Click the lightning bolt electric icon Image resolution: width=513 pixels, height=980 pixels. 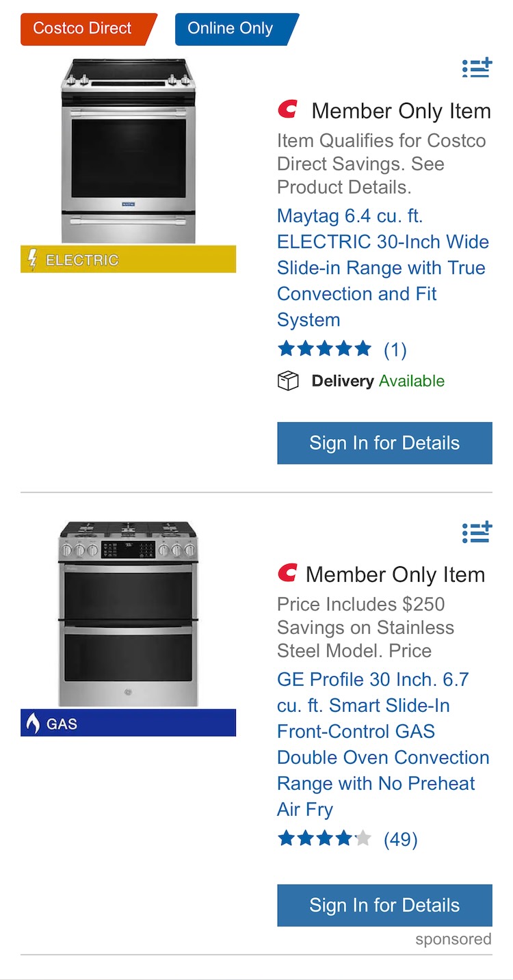point(32,260)
